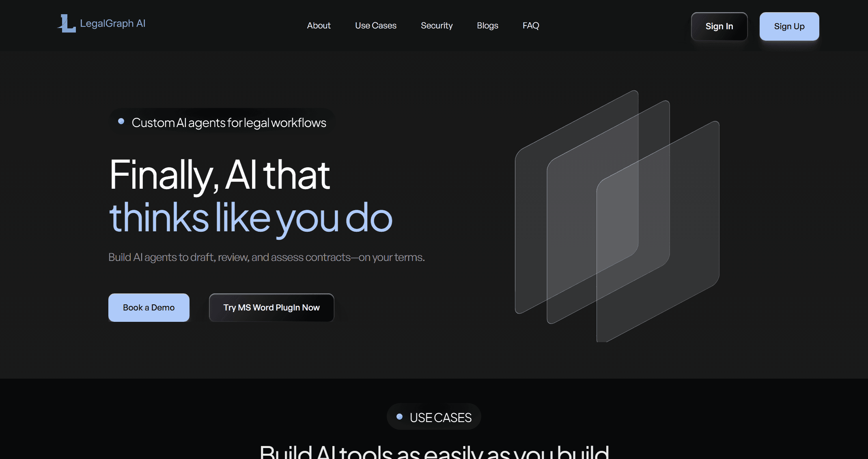The width and height of the screenshot is (868, 459).
Task: Click the Book a Demo button
Action: coord(149,308)
